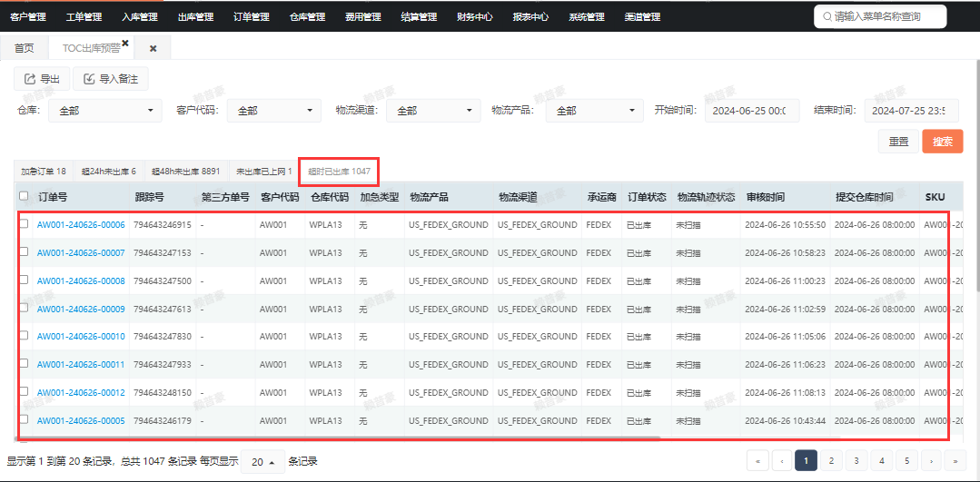The width and height of the screenshot is (980, 482).
Task: Click the 导出 export button
Action: [x=42, y=79]
